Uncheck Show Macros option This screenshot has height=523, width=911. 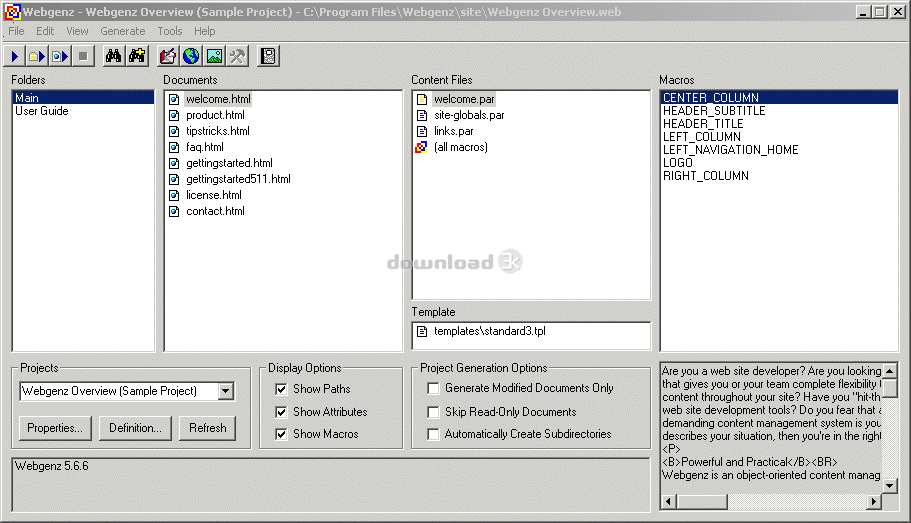(x=281, y=434)
